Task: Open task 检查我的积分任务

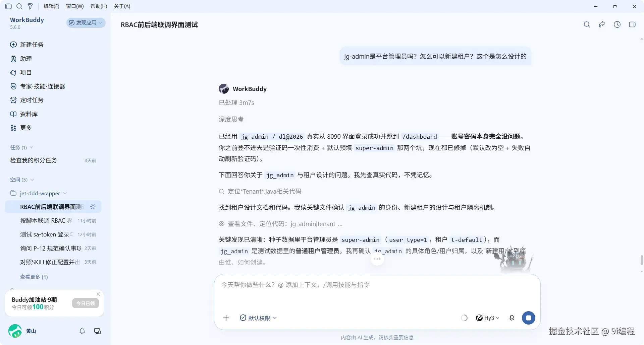Action: [53, 160]
